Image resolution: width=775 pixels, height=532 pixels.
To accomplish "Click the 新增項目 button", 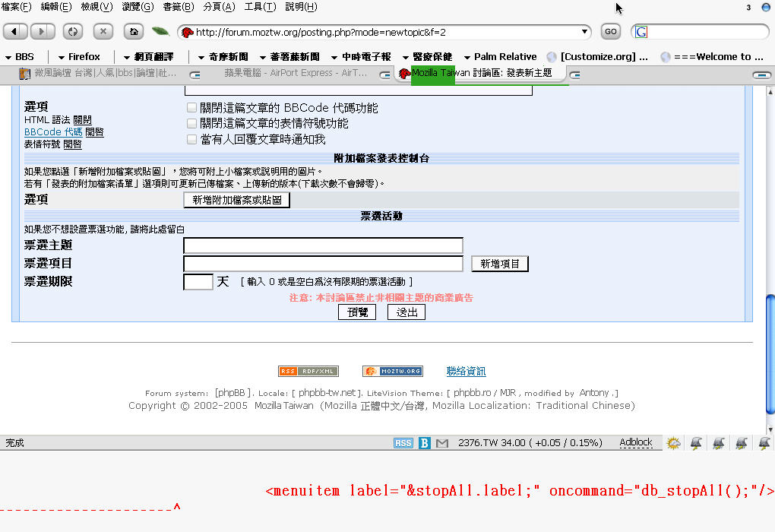I will coord(500,264).
